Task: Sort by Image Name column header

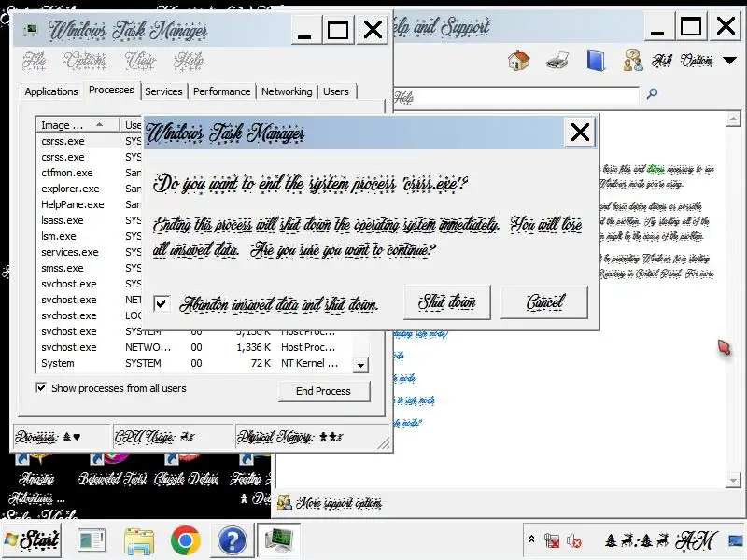Action: click(78, 125)
